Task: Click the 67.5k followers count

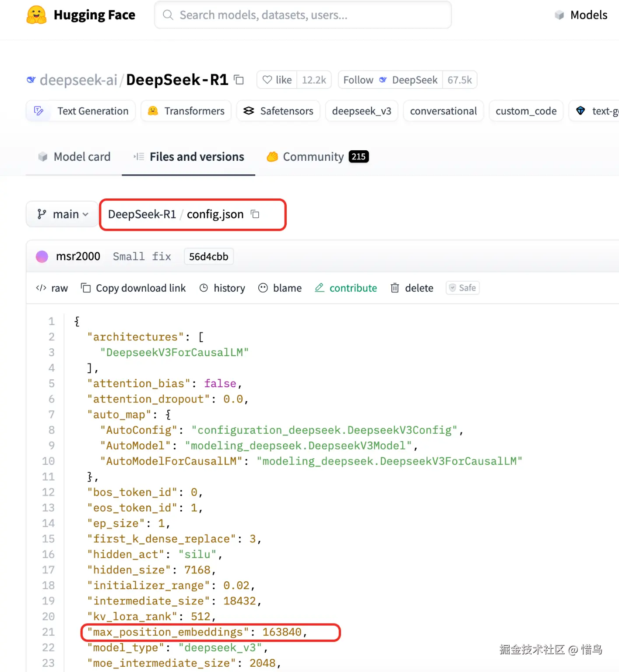Action: click(x=460, y=80)
